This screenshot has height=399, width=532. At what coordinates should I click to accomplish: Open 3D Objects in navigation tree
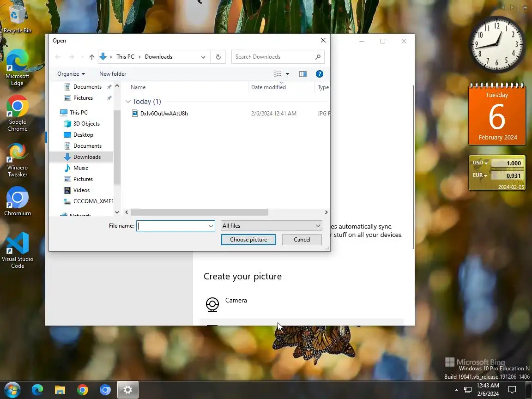86,123
